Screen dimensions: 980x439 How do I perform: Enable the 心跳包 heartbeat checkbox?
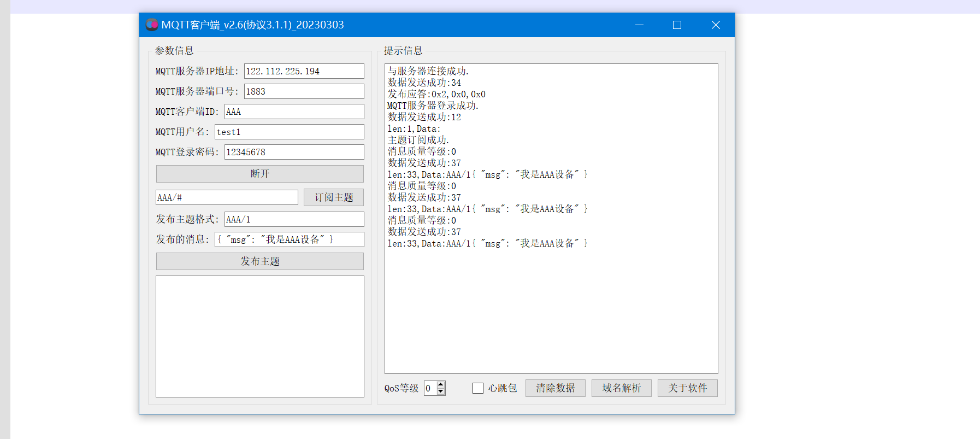coord(478,388)
